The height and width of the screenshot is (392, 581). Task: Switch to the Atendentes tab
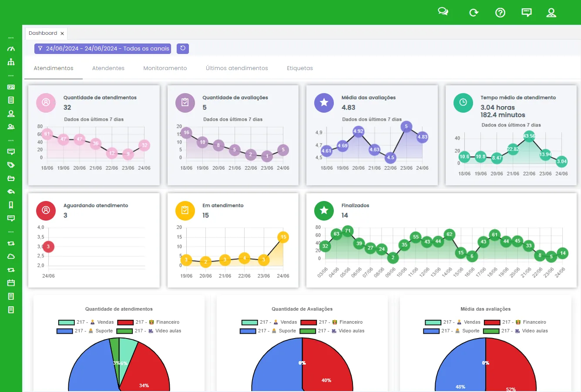point(108,68)
